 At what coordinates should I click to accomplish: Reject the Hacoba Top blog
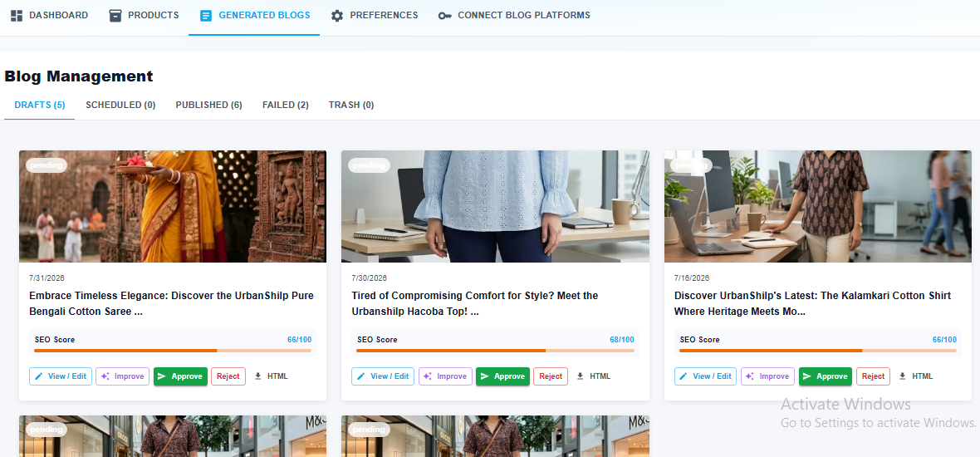pos(551,376)
